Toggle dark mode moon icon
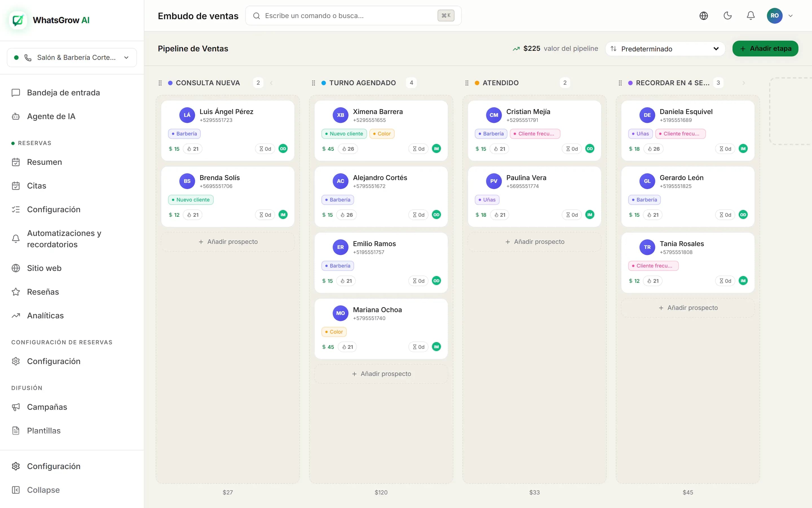This screenshot has width=812, height=508. pyautogui.click(x=727, y=16)
